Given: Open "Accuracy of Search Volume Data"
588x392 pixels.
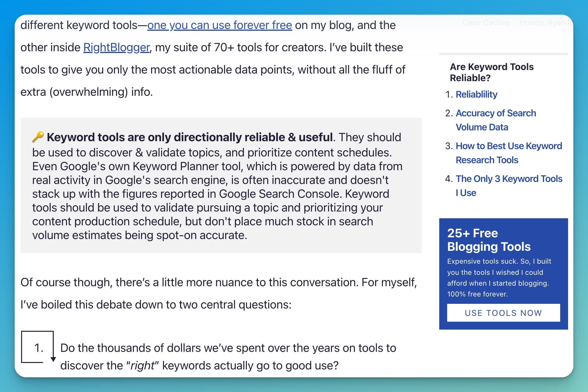Looking at the screenshot, I should 496,120.
